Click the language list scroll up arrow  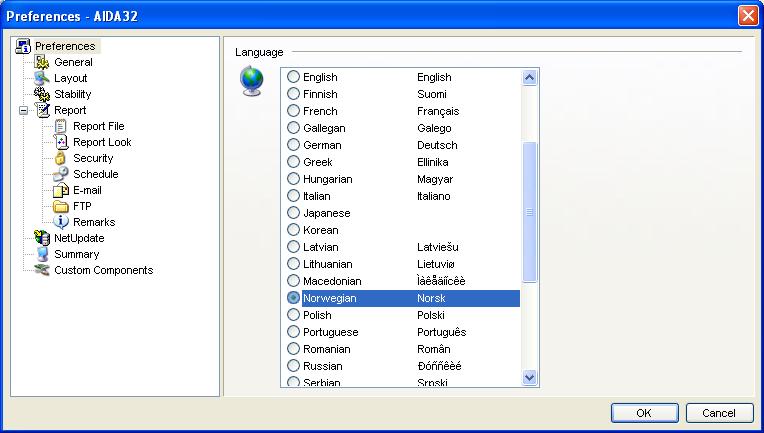click(x=529, y=77)
